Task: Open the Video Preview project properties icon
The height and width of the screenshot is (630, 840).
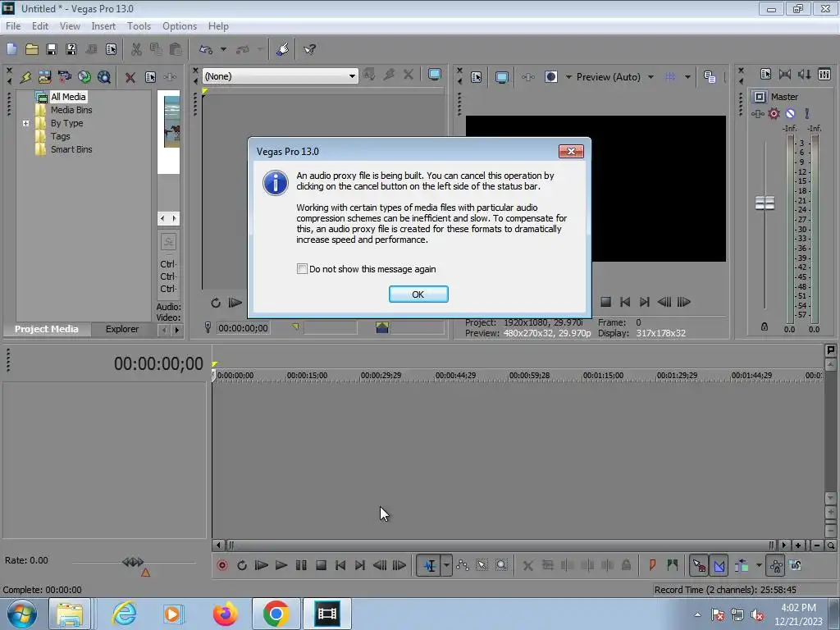Action: point(477,77)
